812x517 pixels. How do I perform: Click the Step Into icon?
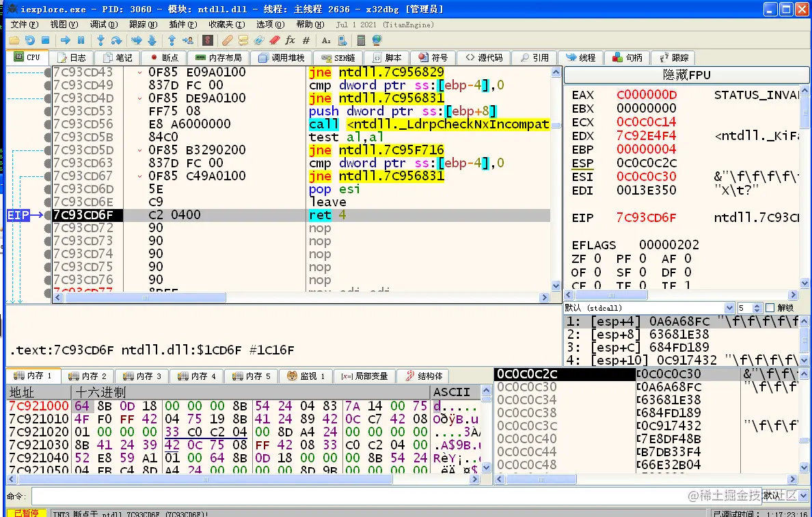pos(101,40)
